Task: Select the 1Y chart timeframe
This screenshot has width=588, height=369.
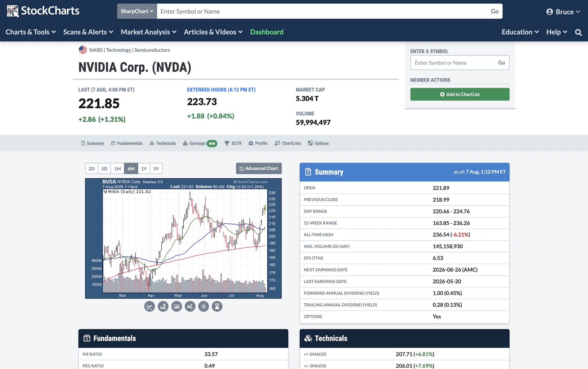Action: point(144,169)
